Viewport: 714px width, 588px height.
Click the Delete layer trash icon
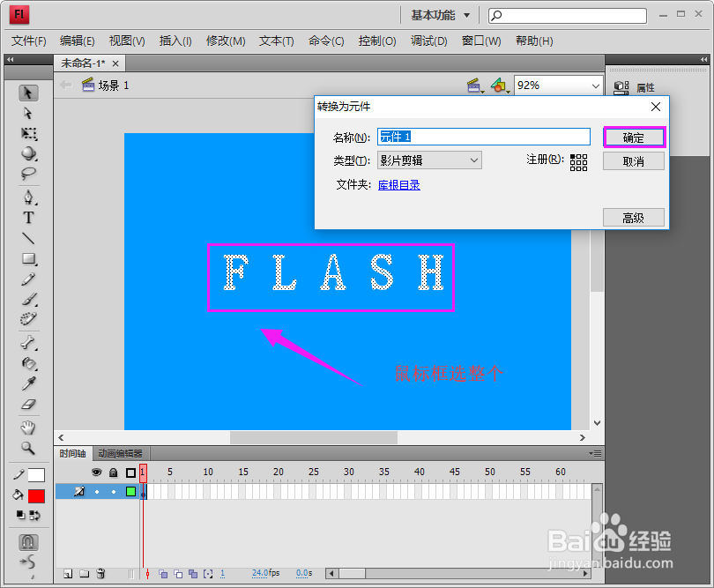tap(101, 574)
